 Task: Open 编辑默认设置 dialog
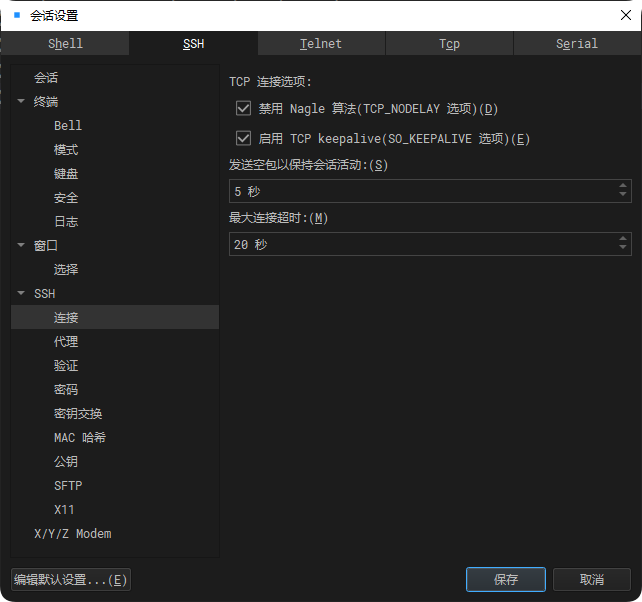(70, 579)
